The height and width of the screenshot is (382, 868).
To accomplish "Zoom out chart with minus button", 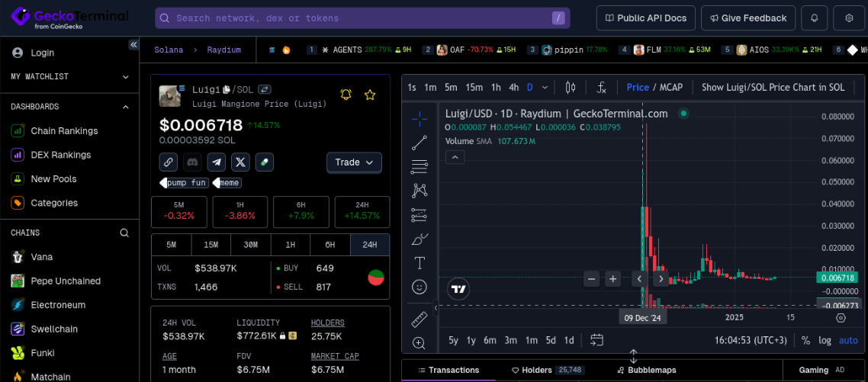I will [x=591, y=279].
